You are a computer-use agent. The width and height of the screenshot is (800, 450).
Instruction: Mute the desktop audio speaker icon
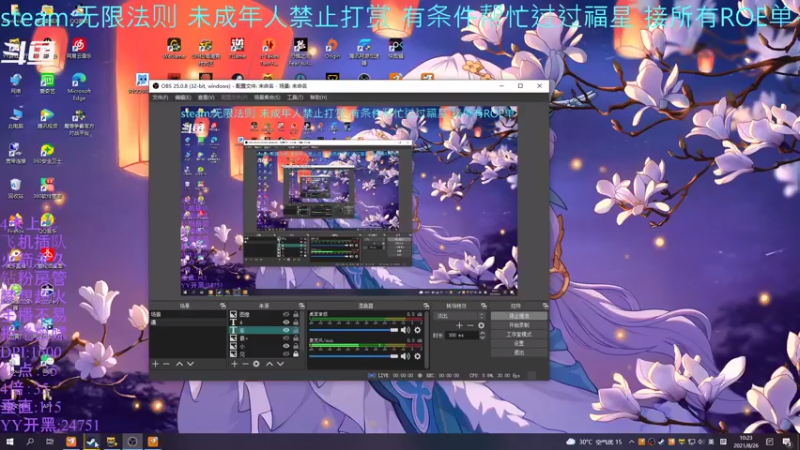[405, 330]
